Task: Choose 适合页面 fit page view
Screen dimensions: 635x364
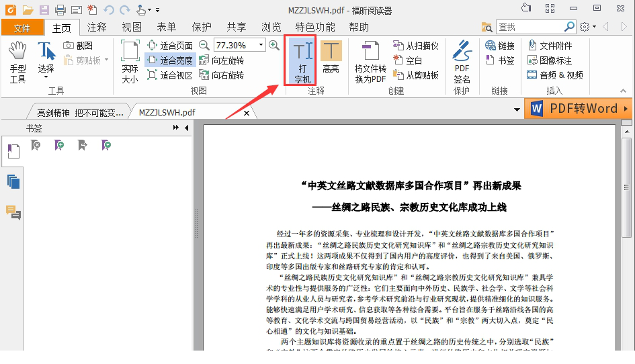Action: (x=170, y=46)
